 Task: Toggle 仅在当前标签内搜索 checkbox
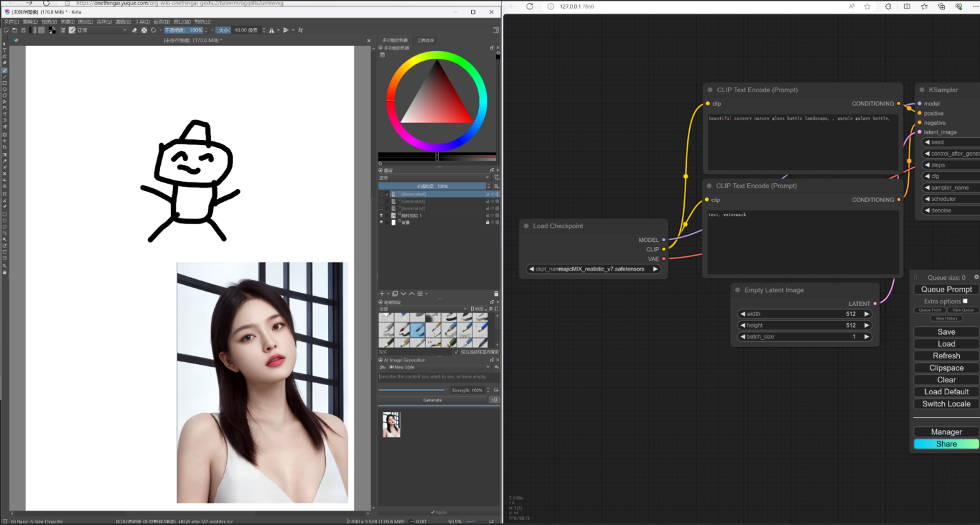click(x=456, y=352)
